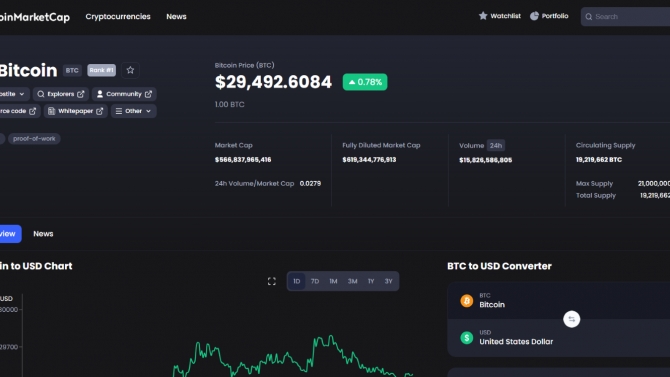Viewport: 670px width, 377px height.
Task: Select the 3Y chart range
Action: coord(388,281)
